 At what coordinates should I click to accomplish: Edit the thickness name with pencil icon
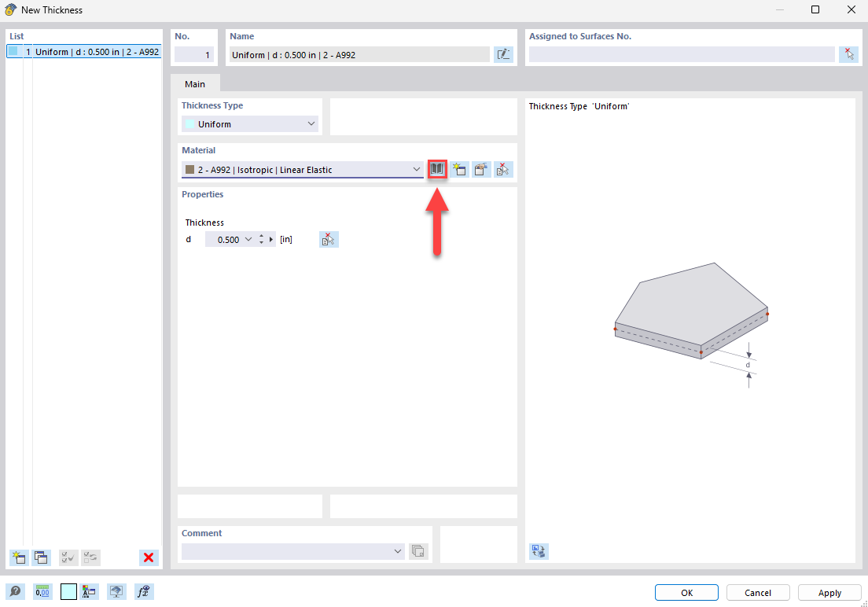point(503,53)
